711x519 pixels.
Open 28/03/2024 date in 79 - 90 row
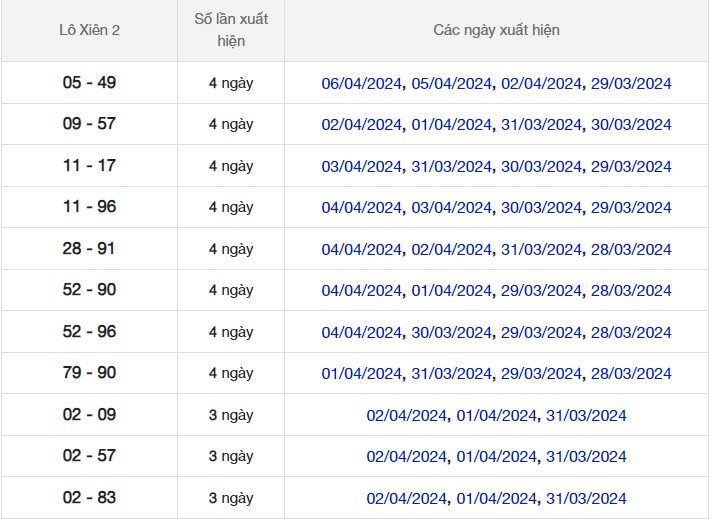point(631,374)
